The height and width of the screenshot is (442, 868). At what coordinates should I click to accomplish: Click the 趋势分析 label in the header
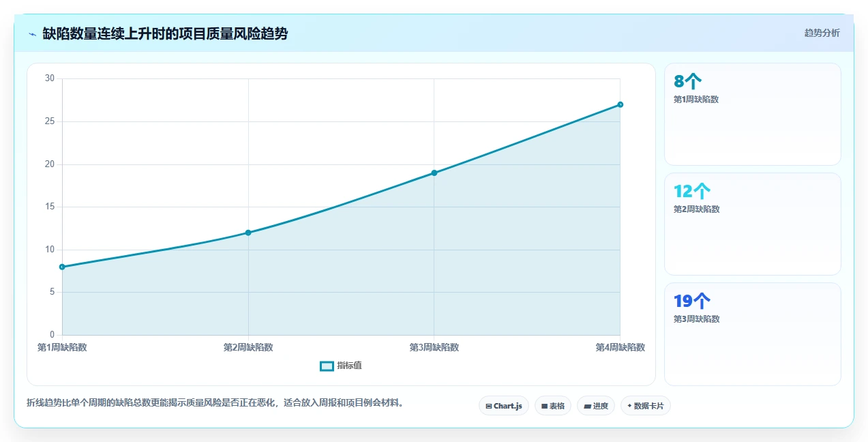pos(822,33)
